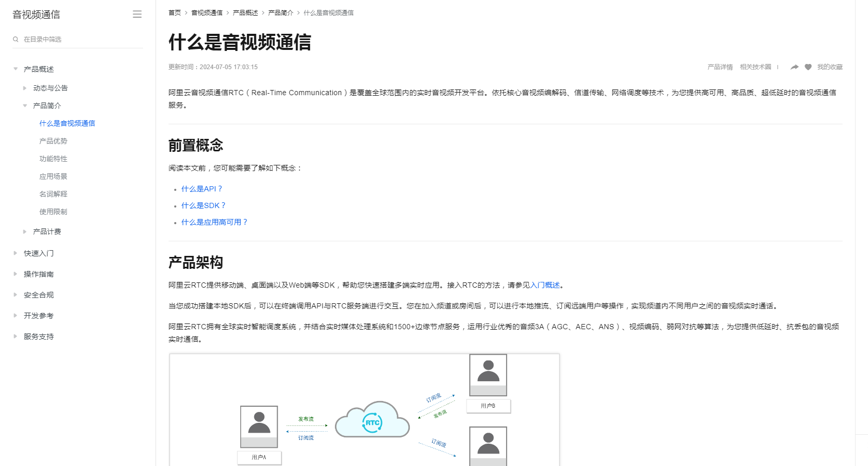
Task: Expand the 动态与公告 tree node
Action: tap(24, 88)
